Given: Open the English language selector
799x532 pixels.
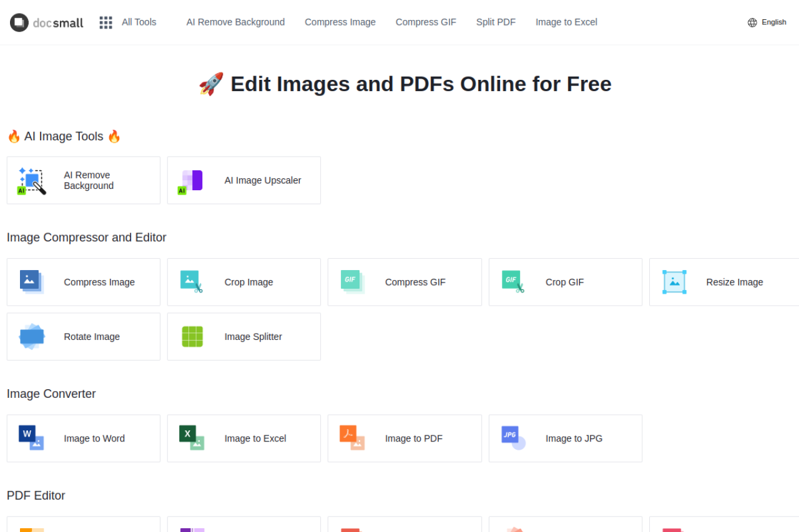Looking at the screenshot, I should pos(767,22).
